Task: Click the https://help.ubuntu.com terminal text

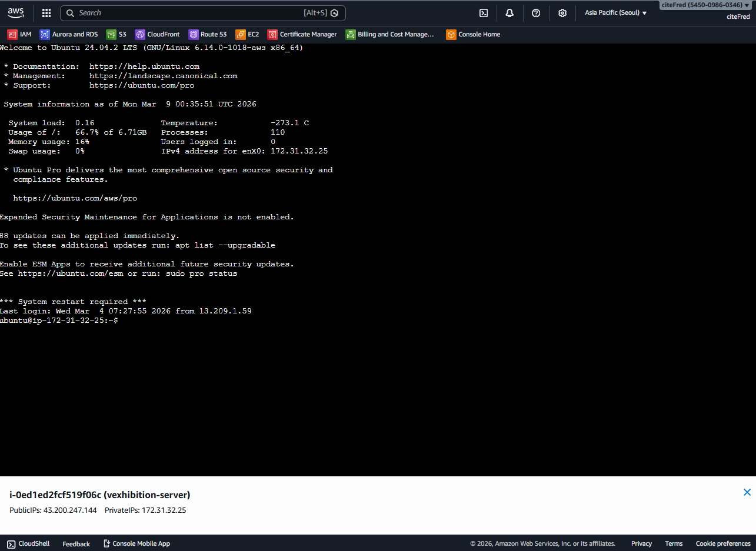Action: point(144,66)
